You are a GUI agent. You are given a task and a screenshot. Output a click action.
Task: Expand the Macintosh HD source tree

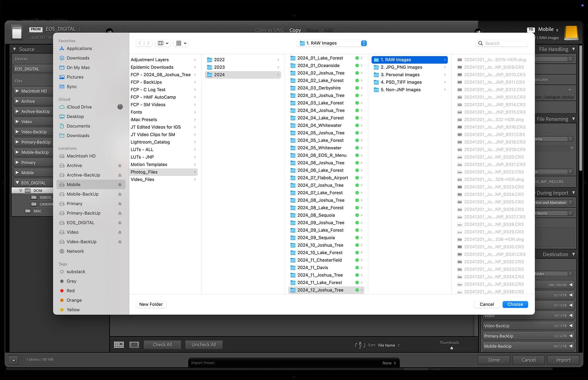(17, 91)
